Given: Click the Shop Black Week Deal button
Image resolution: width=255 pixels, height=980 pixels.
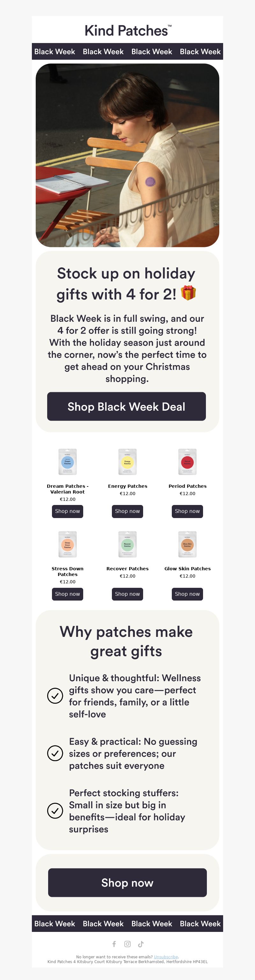Looking at the screenshot, I should point(126,406).
